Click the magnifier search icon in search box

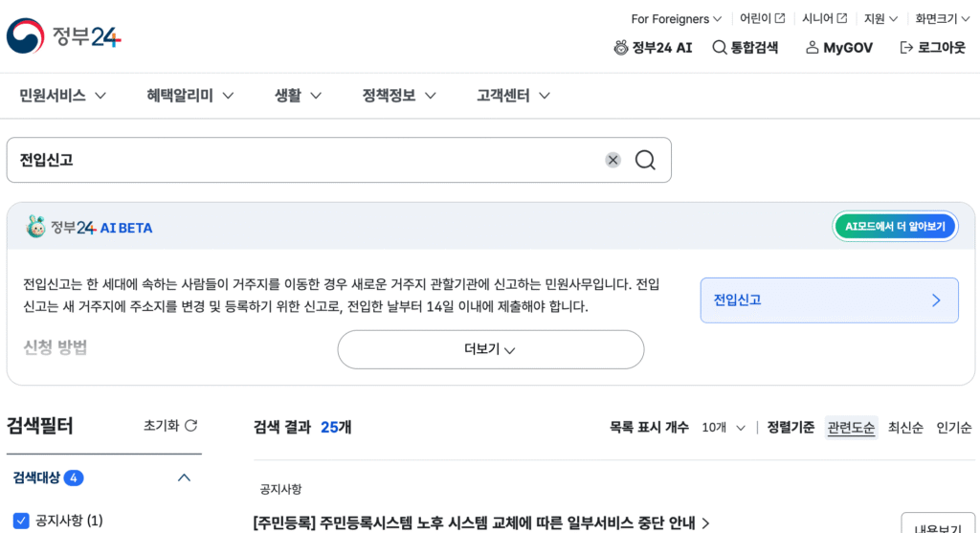645,160
